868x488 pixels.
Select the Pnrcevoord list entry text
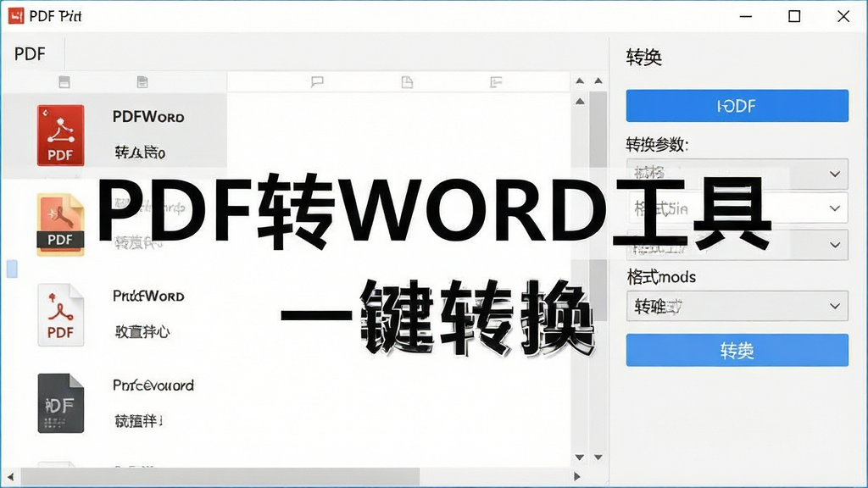coord(153,385)
